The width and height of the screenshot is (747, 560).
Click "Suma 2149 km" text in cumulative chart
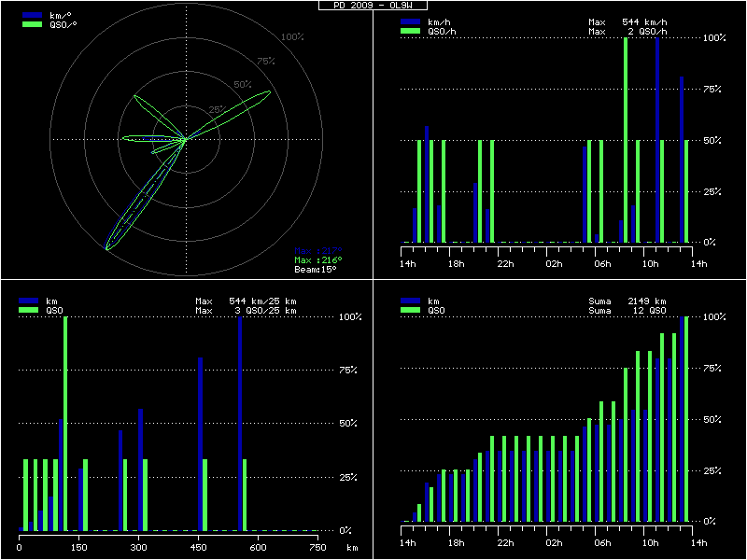(626, 301)
